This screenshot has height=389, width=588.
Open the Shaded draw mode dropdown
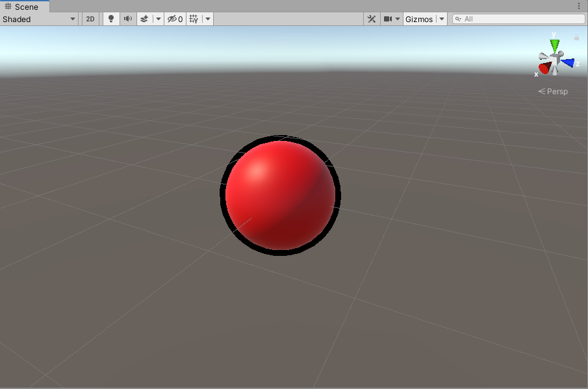[39, 19]
